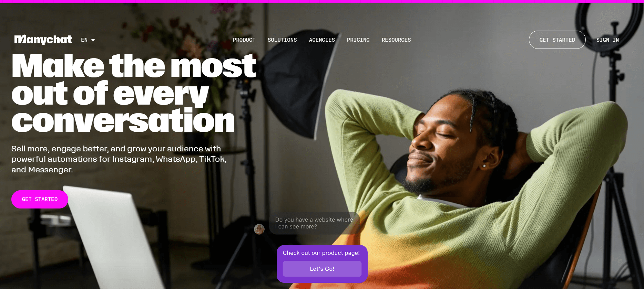Viewport: 644px width, 289px height.
Task: Open the Solutions menu
Action: click(282, 40)
